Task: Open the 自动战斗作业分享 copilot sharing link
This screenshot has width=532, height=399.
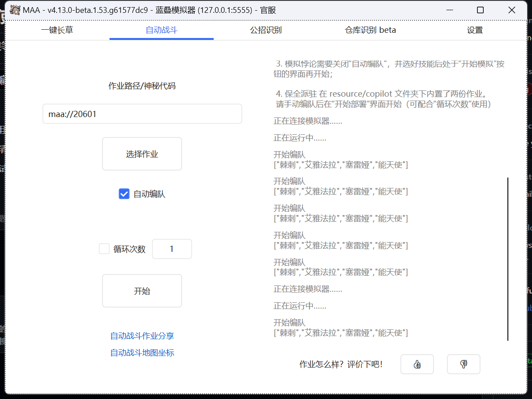Action: (x=142, y=336)
